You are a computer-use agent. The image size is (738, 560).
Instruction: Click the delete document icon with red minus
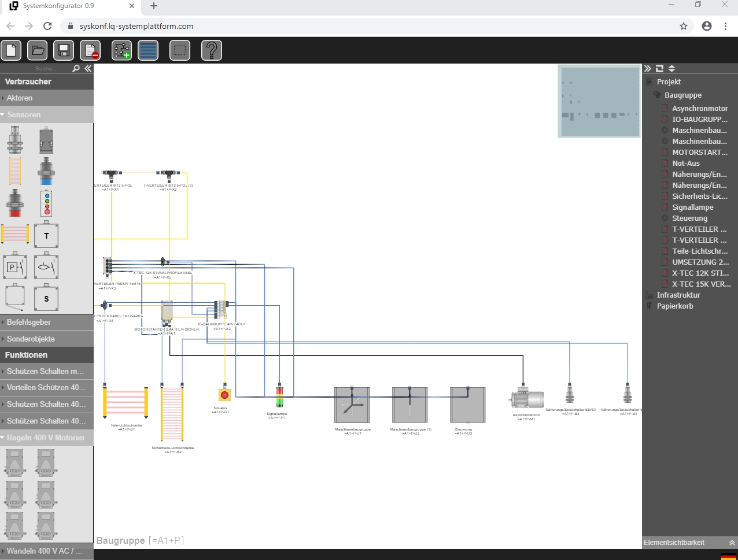pos(90,50)
